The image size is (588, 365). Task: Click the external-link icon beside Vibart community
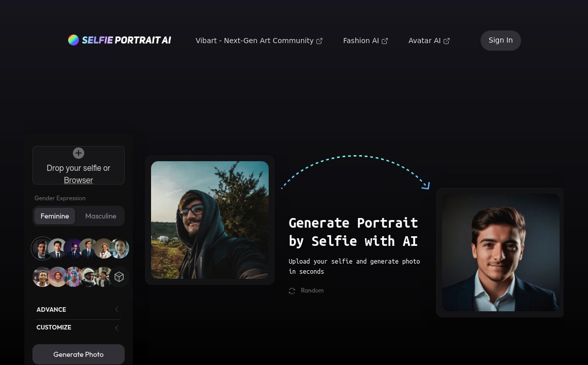[319, 41]
